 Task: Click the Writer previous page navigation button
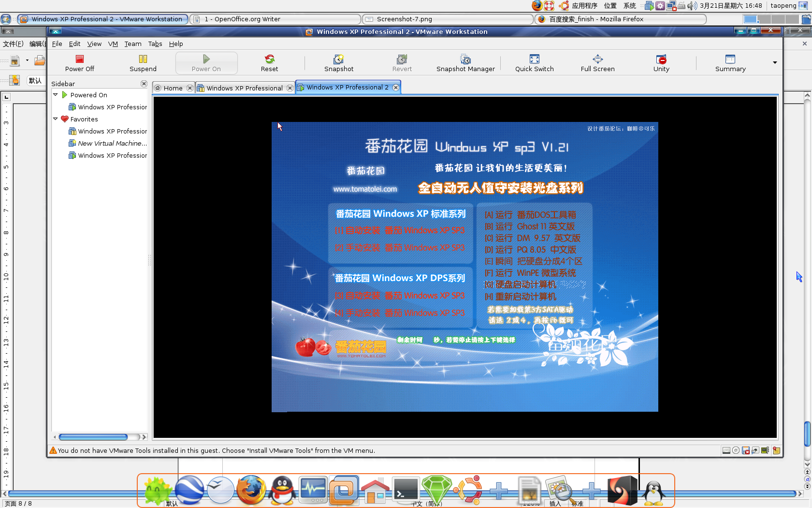[807, 472]
